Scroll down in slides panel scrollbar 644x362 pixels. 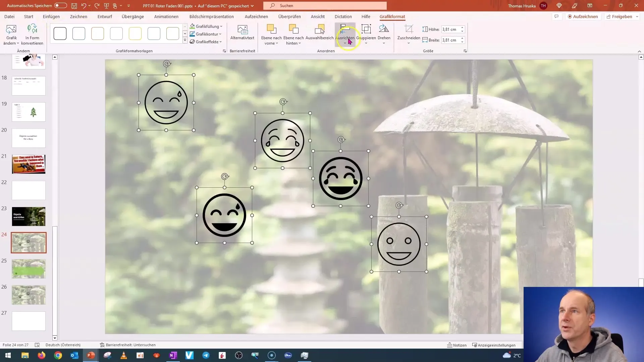[x=54, y=339]
